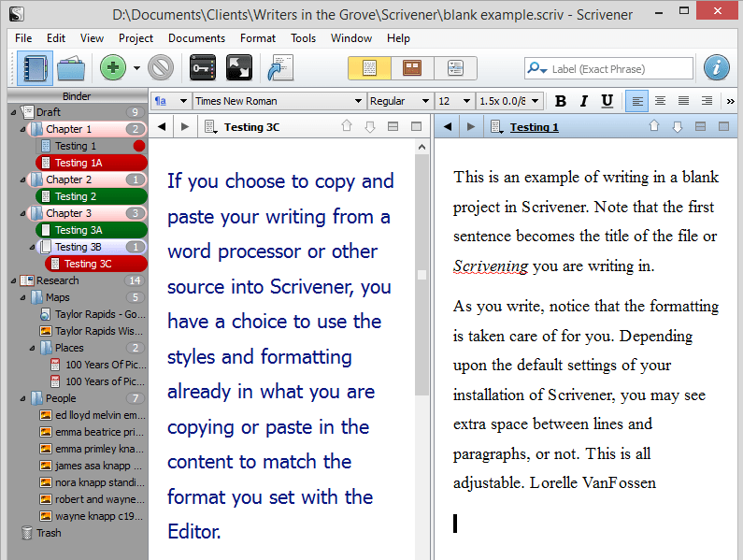Click the Compile export icon
The height and width of the screenshot is (560, 743).
click(x=281, y=68)
